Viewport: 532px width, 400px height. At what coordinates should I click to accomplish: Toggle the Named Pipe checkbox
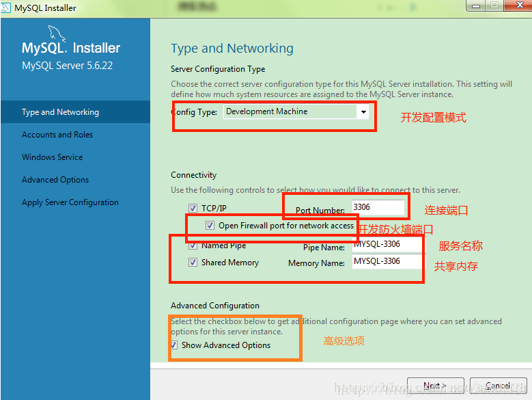point(193,245)
